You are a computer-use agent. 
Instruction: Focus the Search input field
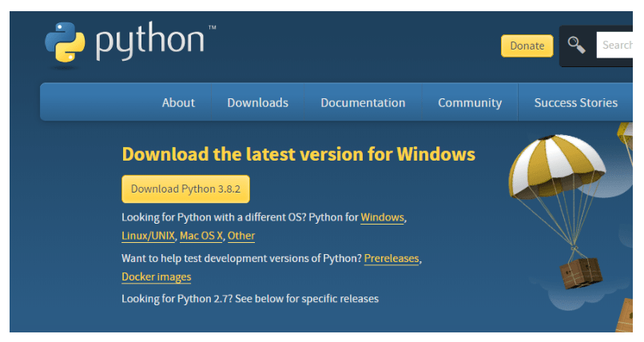coord(615,45)
